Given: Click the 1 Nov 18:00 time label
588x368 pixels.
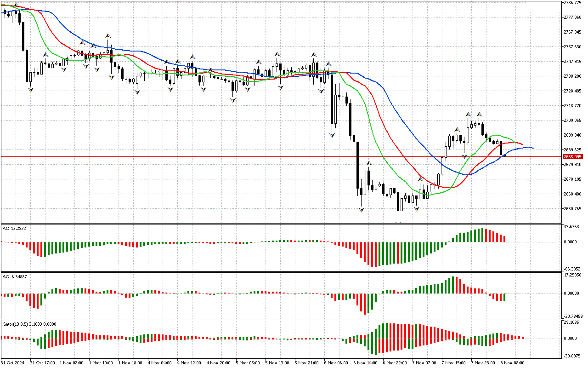Looking at the screenshot, I should tap(130, 363).
